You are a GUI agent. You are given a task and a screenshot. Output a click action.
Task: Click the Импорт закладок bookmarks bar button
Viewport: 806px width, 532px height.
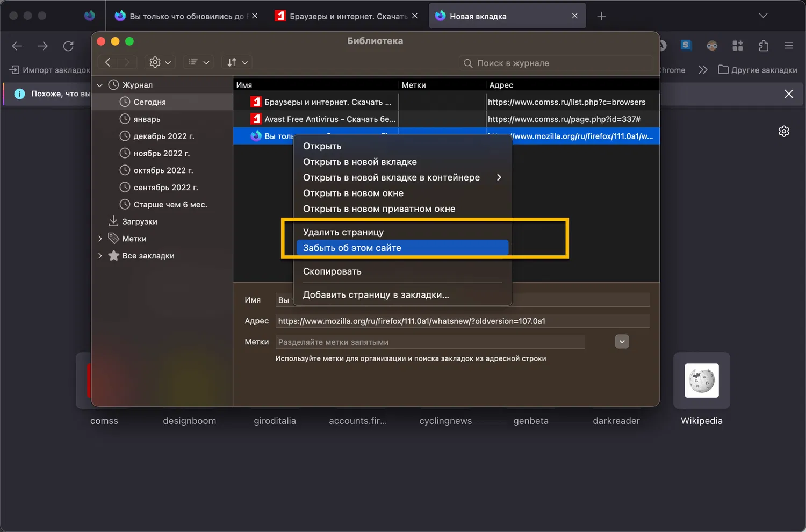click(x=49, y=70)
